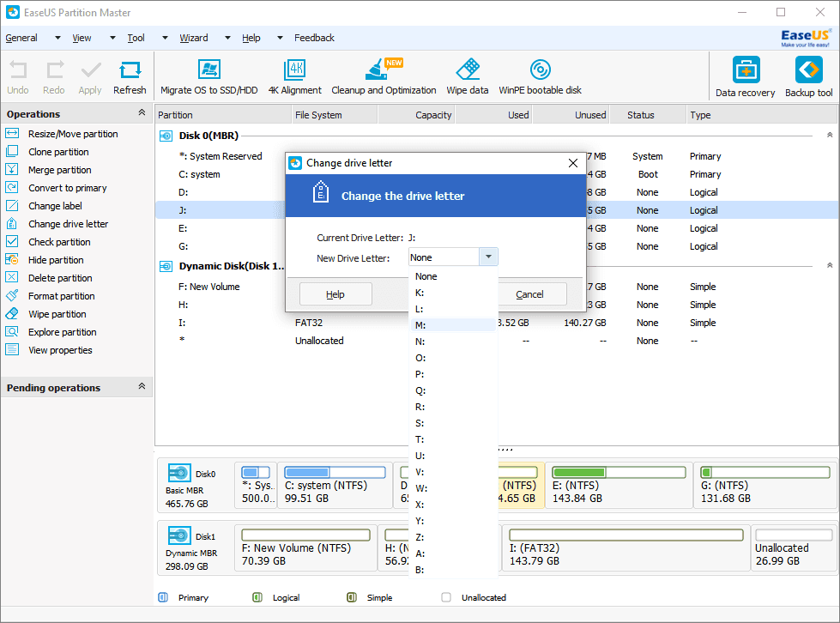The width and height of the screenshot is (840, 623).
Task: Open the View menu
Action: 82,38
